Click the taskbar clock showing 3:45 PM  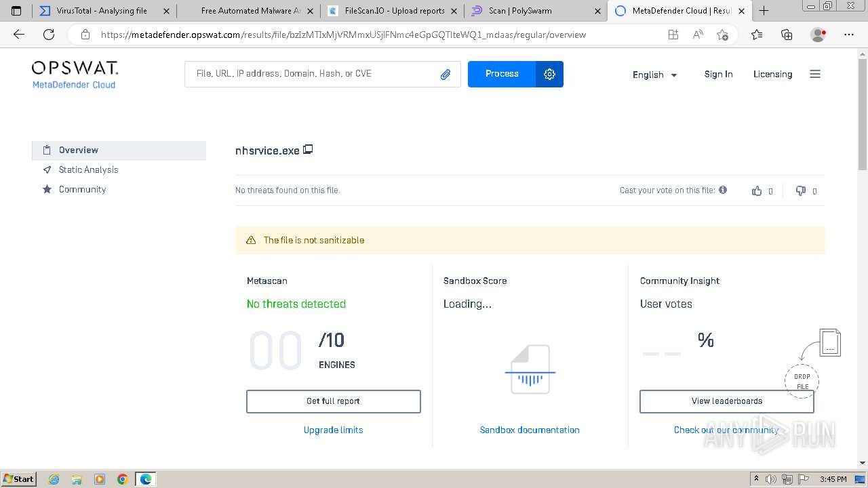(833, 479)
